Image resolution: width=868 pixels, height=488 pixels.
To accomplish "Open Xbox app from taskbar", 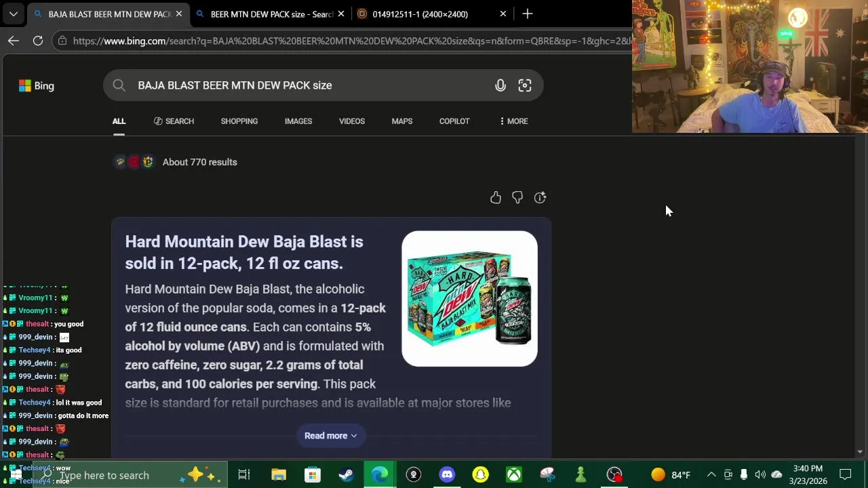I will pos(514,475).
